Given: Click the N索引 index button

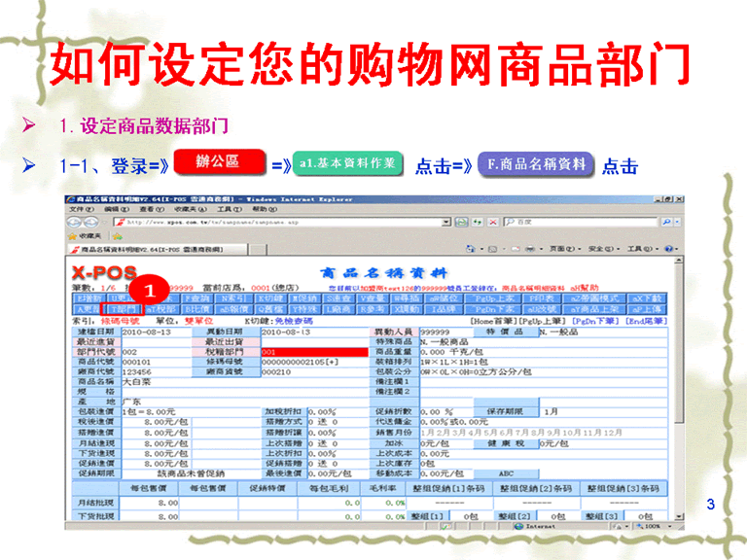Looking at the screenshot, I should tap(232, 298).
